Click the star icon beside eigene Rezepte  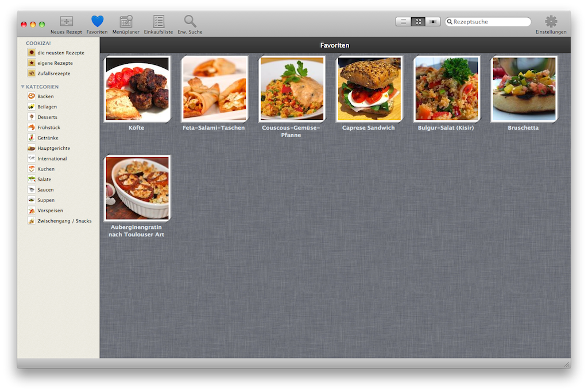32,63
